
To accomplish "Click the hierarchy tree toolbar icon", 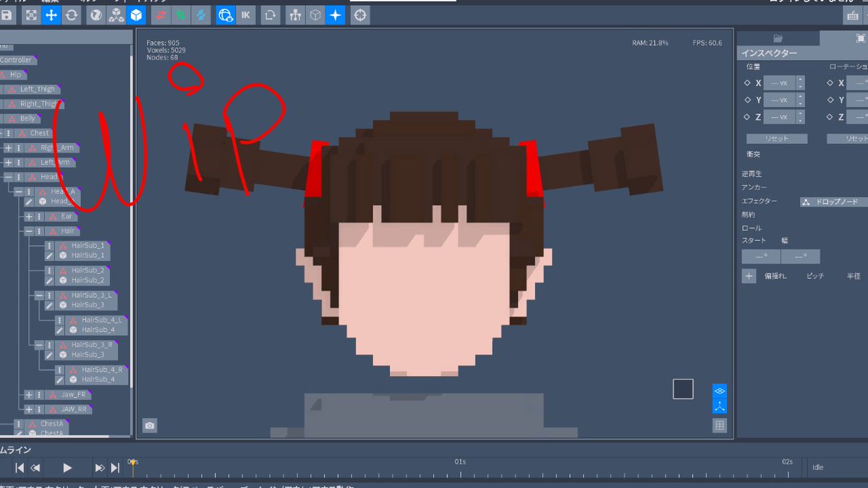I will point(295,14).
